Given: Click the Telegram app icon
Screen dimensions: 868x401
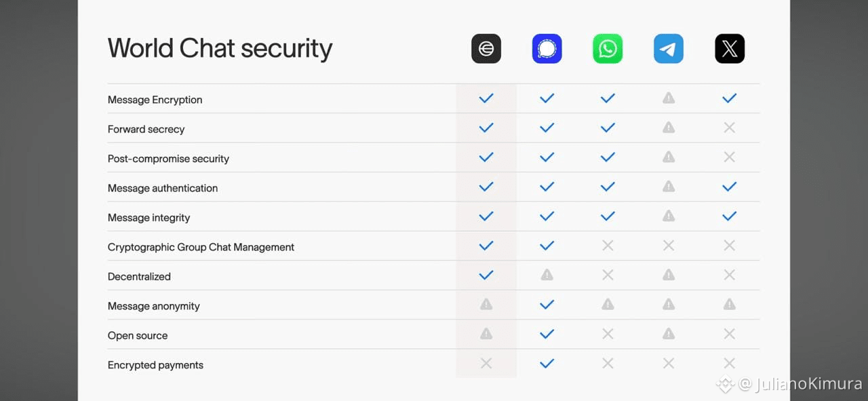Looking at the screenshot, I should coord(669,49).
